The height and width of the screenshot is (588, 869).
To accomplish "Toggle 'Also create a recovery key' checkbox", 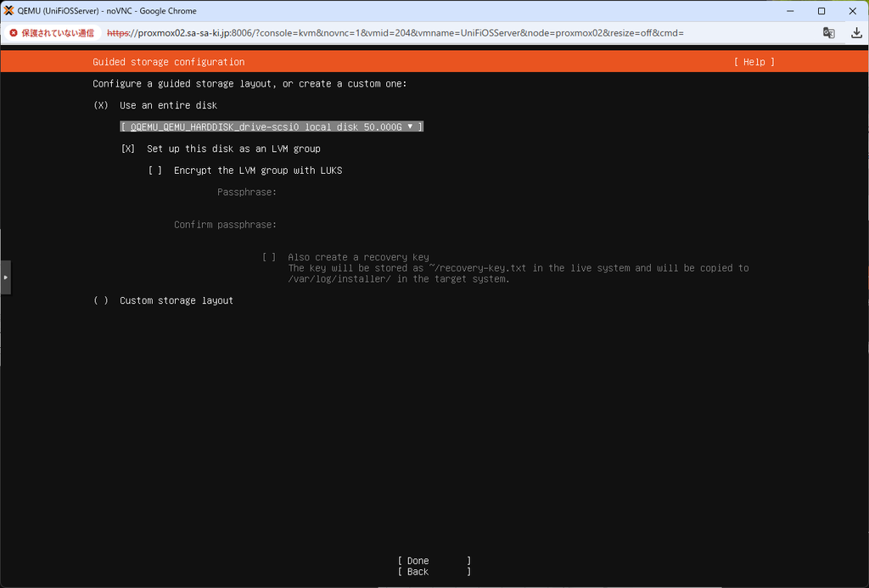I will click(269, 257).
